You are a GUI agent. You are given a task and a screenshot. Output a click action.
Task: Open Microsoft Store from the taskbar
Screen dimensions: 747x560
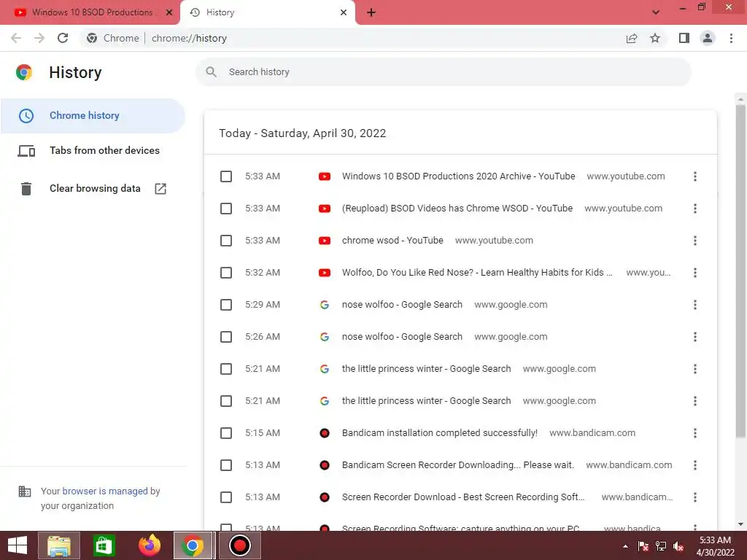tap(104, 545)
